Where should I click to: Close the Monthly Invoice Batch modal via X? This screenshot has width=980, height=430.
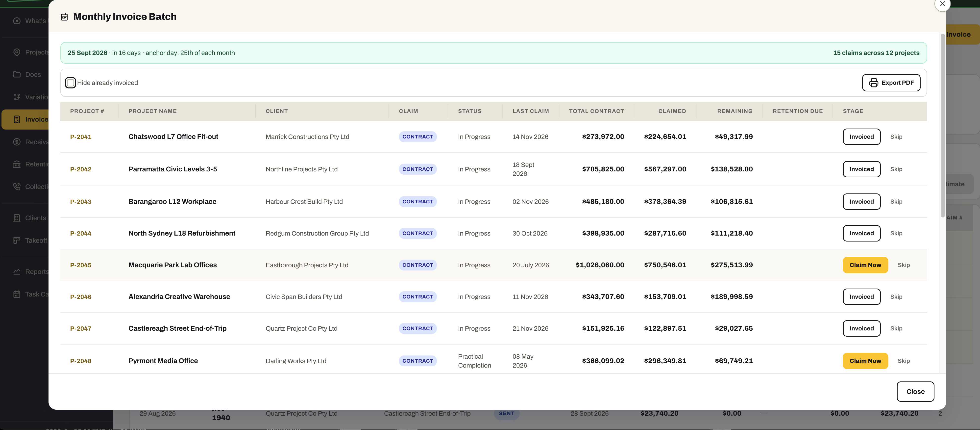click(x=942, y=4)
